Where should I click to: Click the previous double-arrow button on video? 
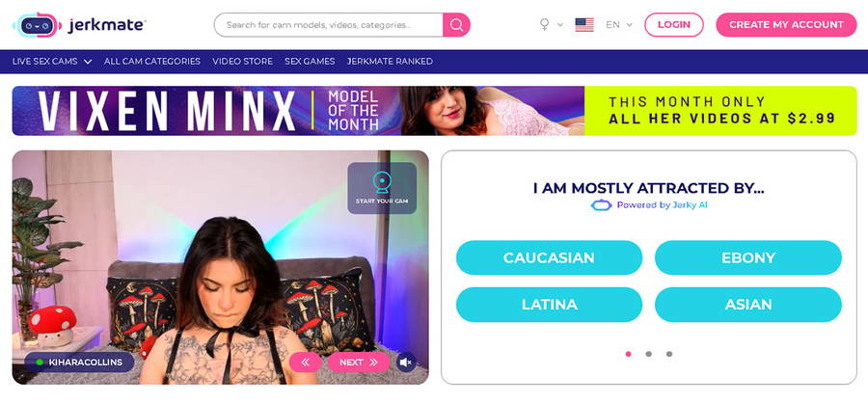[305, 363]
